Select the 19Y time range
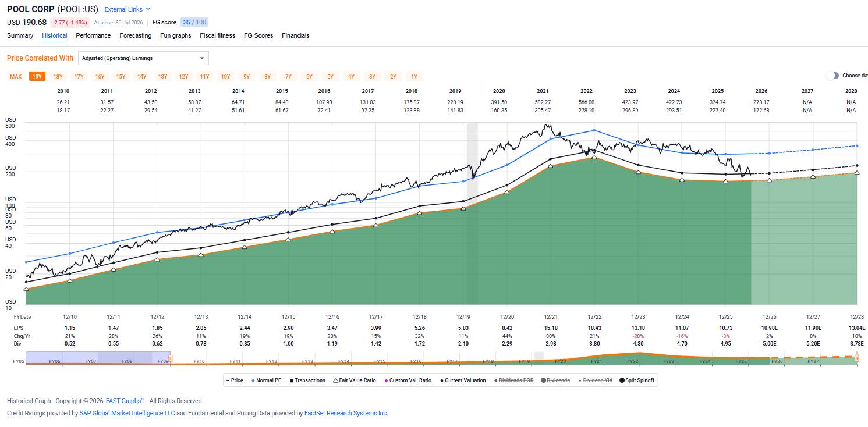This screenshot has height=427, width=868. click(x=37, y=76)
